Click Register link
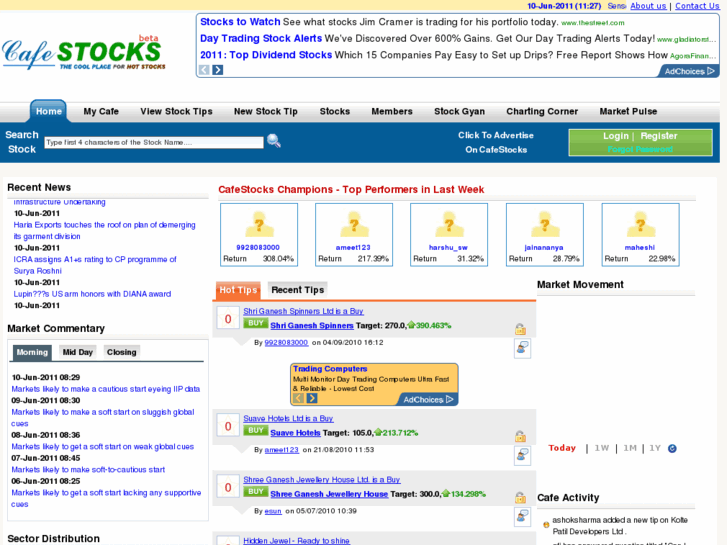 [x=659, y=136]
